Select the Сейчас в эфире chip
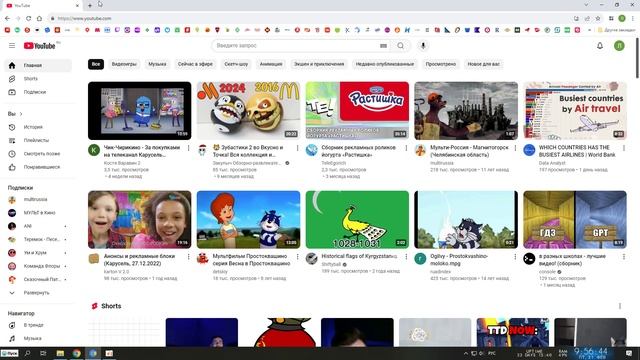The image size is (640, 360). click(195, 64)
